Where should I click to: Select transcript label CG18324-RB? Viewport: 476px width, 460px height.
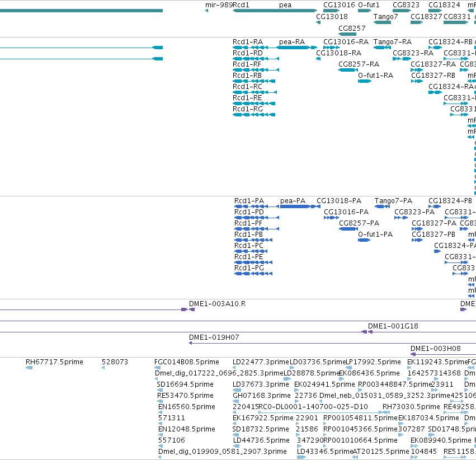pos(450,42)
